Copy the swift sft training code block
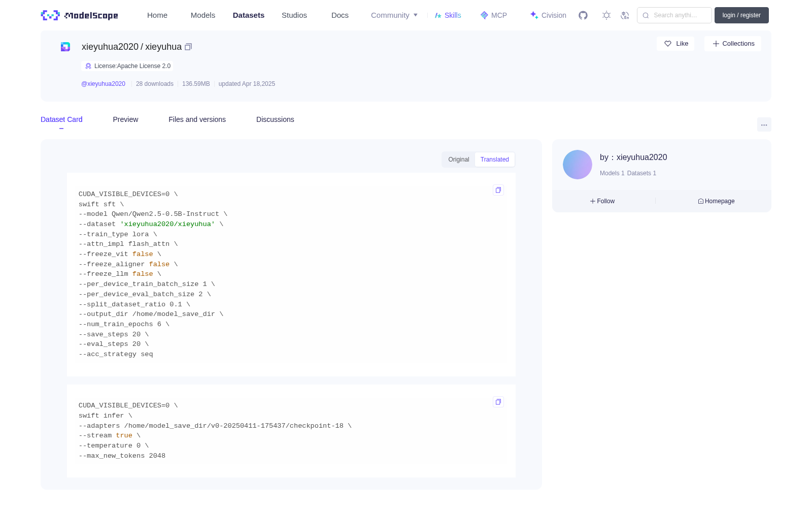This screenshot has width=812, height=508. (x=498, y=190)
